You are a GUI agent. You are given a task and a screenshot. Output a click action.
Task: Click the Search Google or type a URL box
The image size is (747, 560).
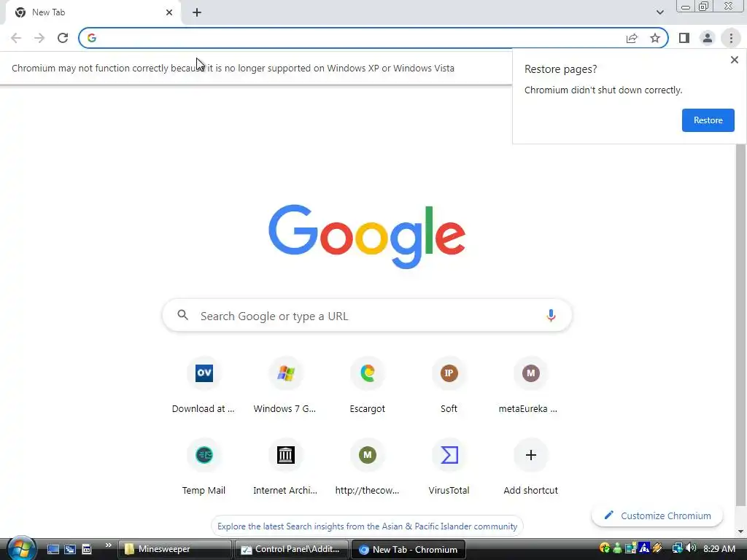click(x=367, y=316)
